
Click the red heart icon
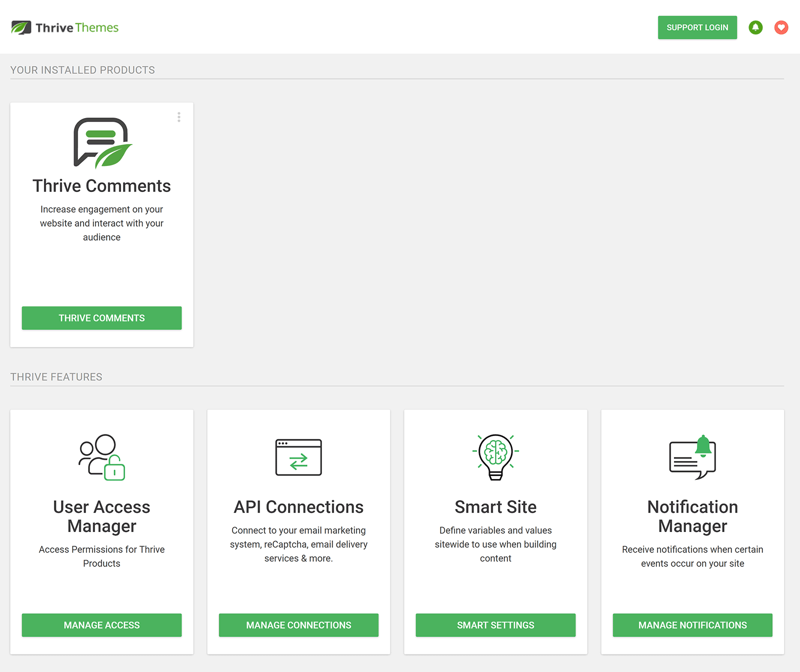[x=781, y=27]
